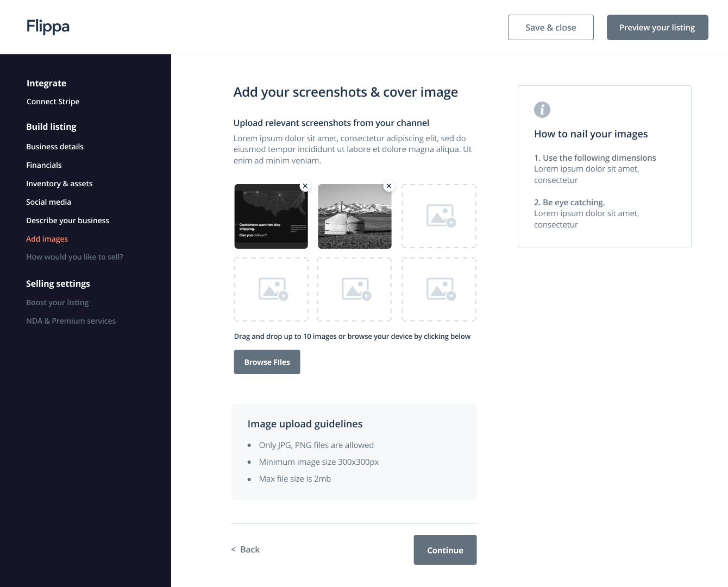Preview your listing

(x=657, y=28)
